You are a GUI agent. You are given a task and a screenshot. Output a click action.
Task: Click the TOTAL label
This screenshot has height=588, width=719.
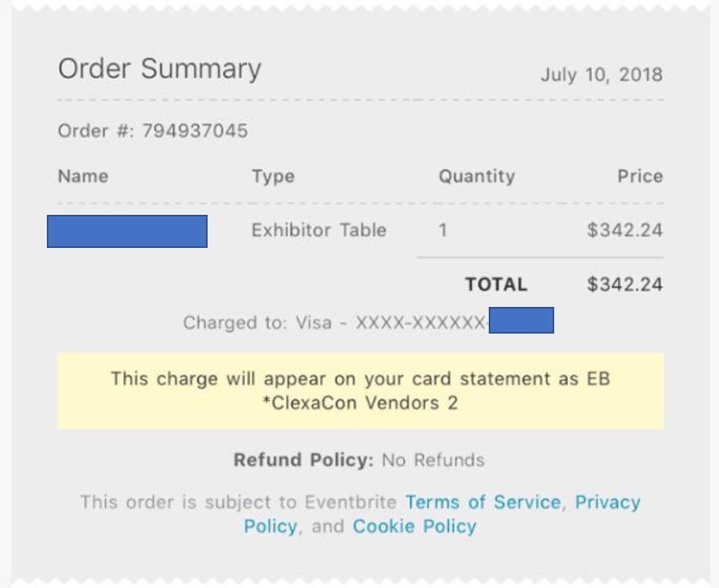pos(495,284)
